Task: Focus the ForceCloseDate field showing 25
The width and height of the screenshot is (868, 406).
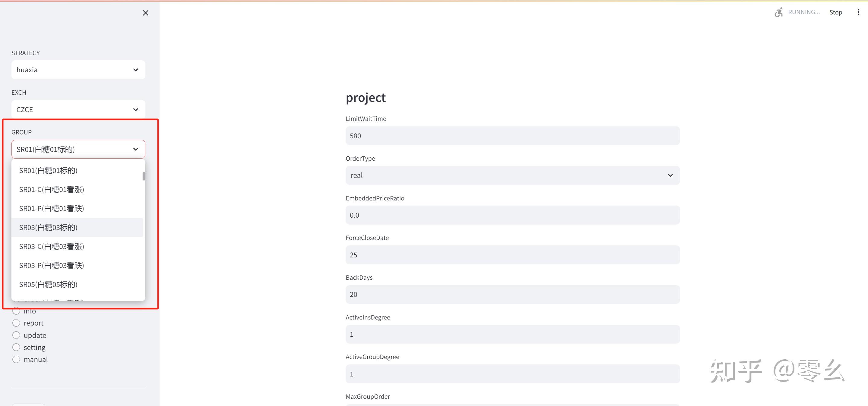Action: [x=512, y=255]
